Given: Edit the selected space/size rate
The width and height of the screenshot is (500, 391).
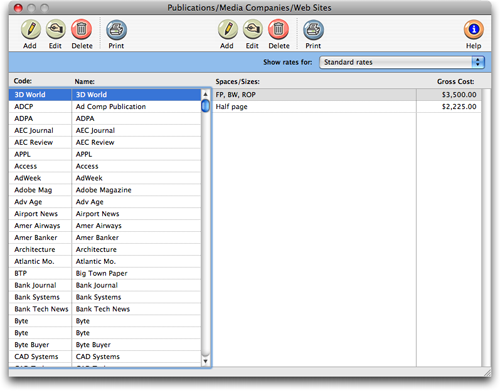Looking at the screenshot, I should click(x=253, y=29).
